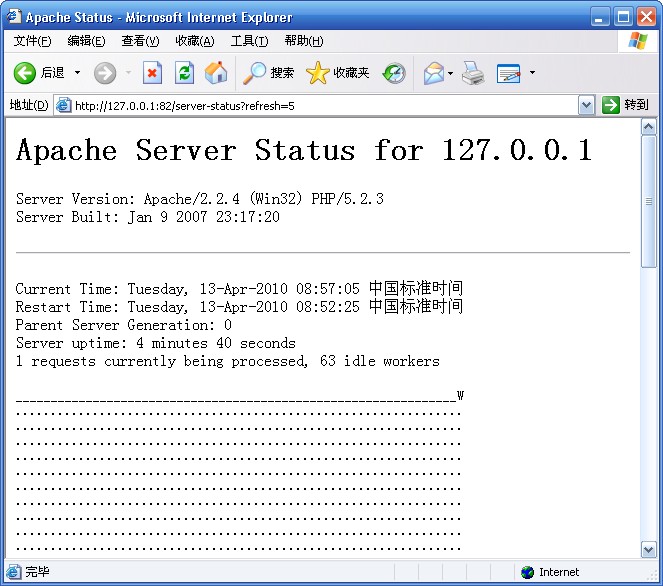
Task: Click the Internet zone globe icon
Action: tap(527, 572)
